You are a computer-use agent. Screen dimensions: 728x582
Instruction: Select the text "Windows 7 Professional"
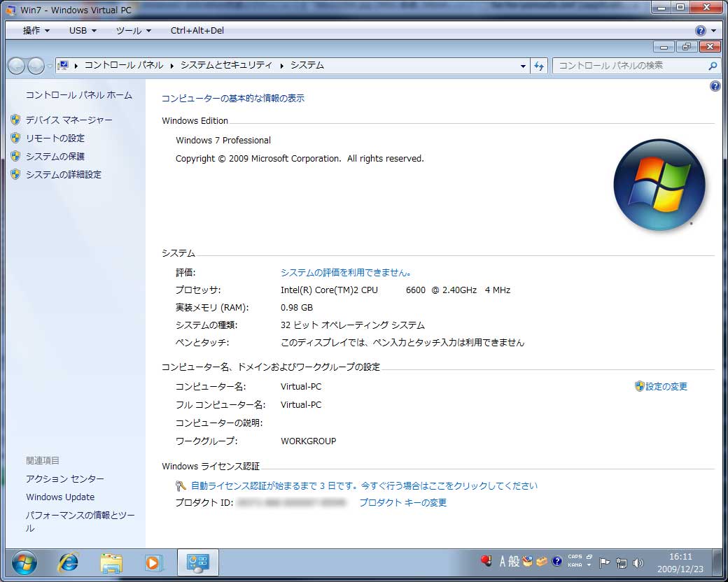tap(223, 141)
